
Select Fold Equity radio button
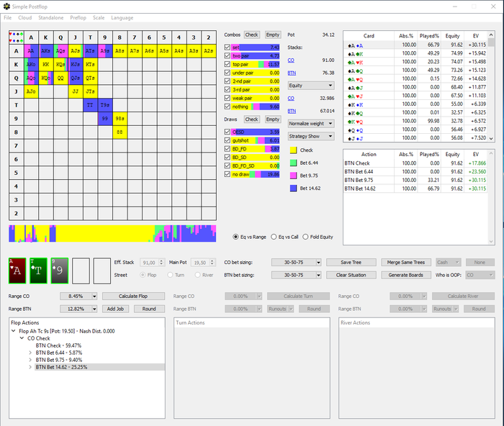coord(305,237)
